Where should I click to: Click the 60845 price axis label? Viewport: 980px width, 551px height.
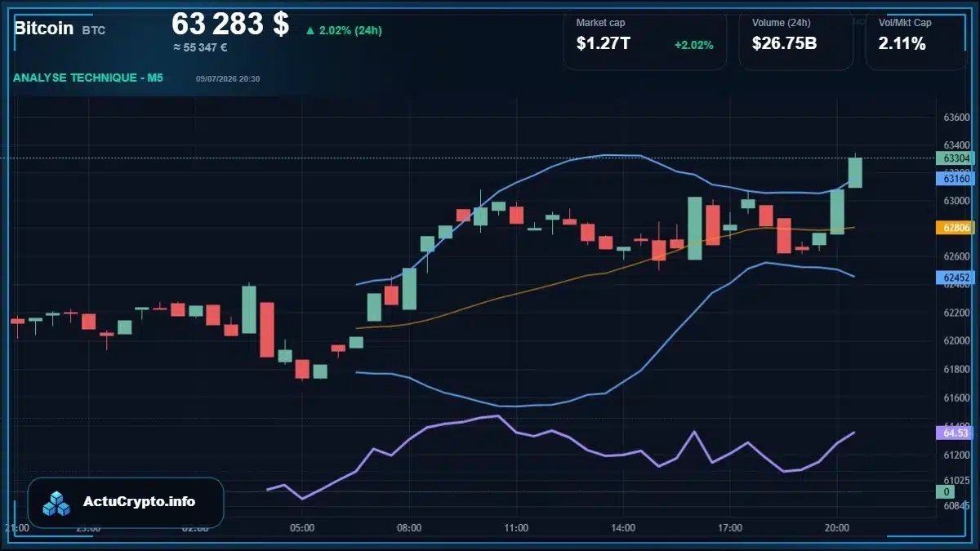tap(956, 506)
